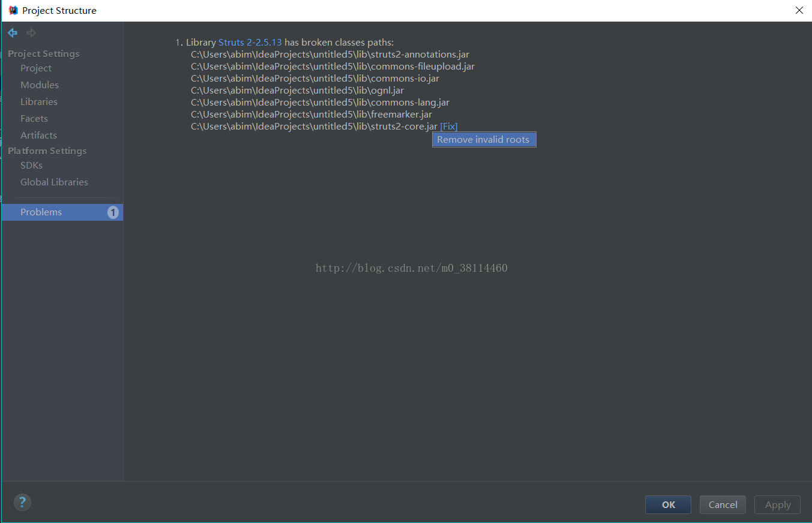Open Libraries settings page
812x523 pixels.
click(39, 102)
